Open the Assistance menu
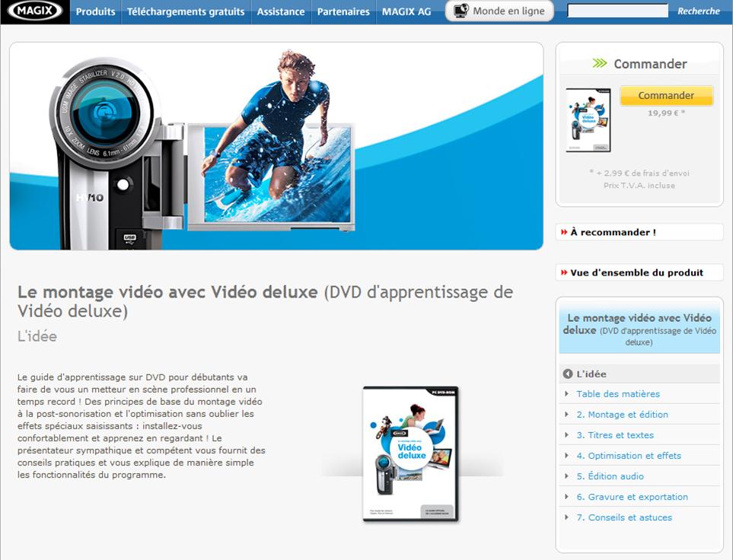The height and width of the screenshot is (560, 733). tap(280, 11)
